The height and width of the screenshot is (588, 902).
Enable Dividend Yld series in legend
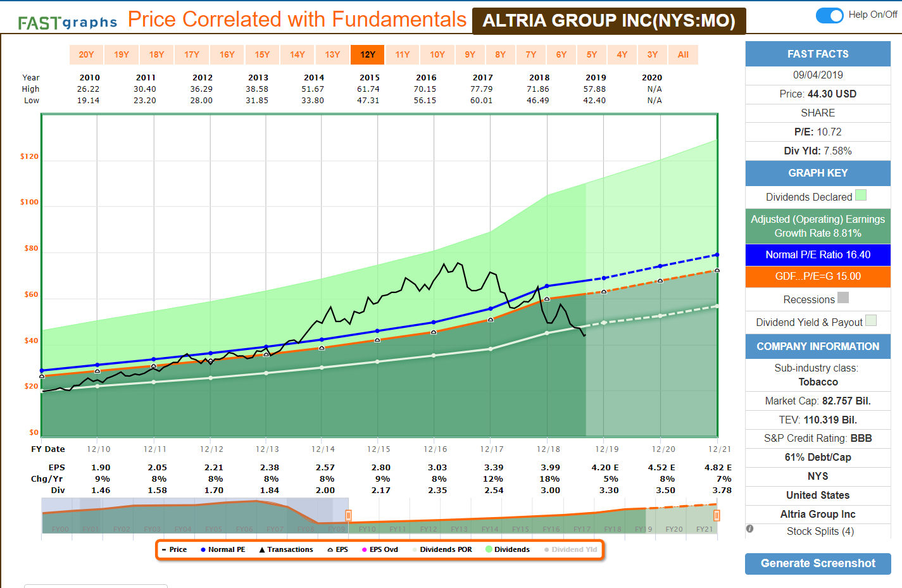click(570, 549)
